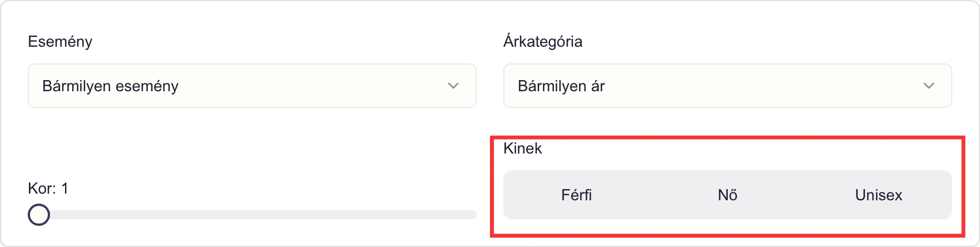The image size is (980, 247).
Task: Select the Nő option under Kinek
Action: [727, 195]
